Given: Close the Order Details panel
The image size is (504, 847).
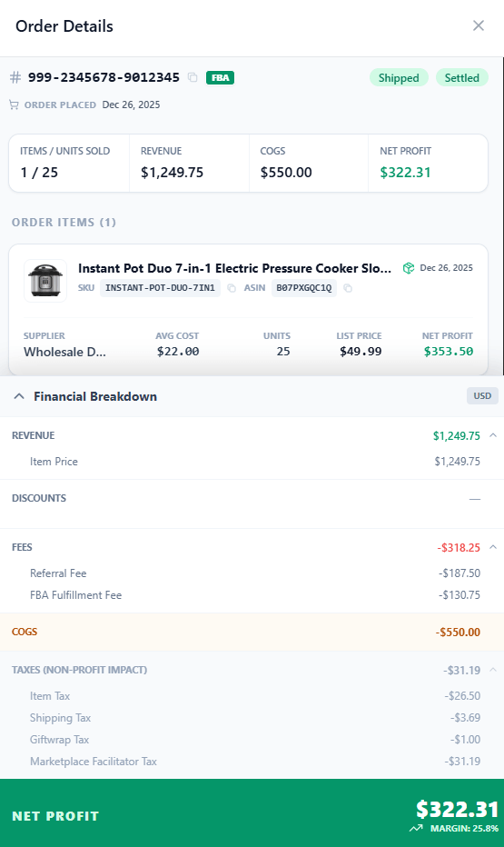Looking at the screenshot, I should point(478,26).
